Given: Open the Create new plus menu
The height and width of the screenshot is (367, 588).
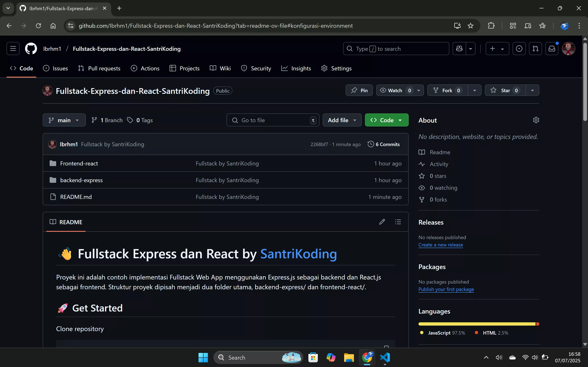Looking at the screenshot, I should point(497,49).
